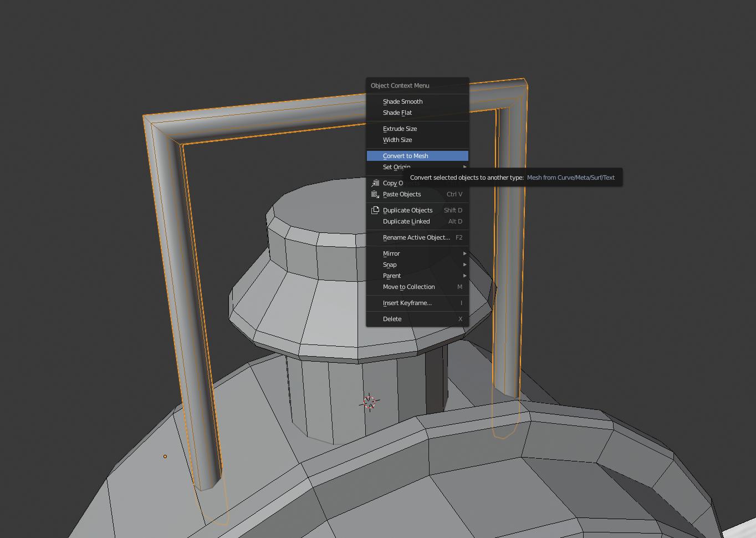Screen dimensions: 756x538
Task: Select Duplicate Objects entry
Action: coord(417,210)
